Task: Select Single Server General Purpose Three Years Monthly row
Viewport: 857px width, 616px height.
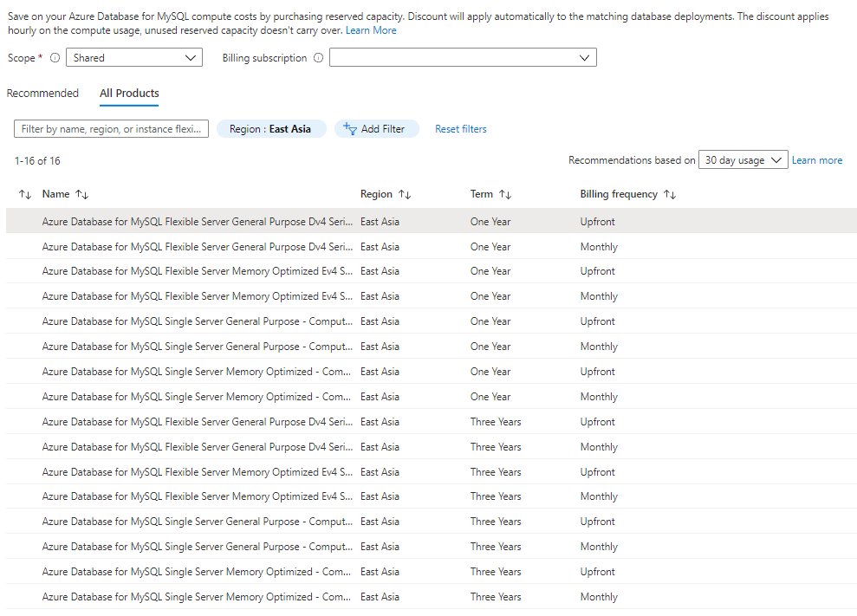Action: pyautogui.click(x=432, y=547)
